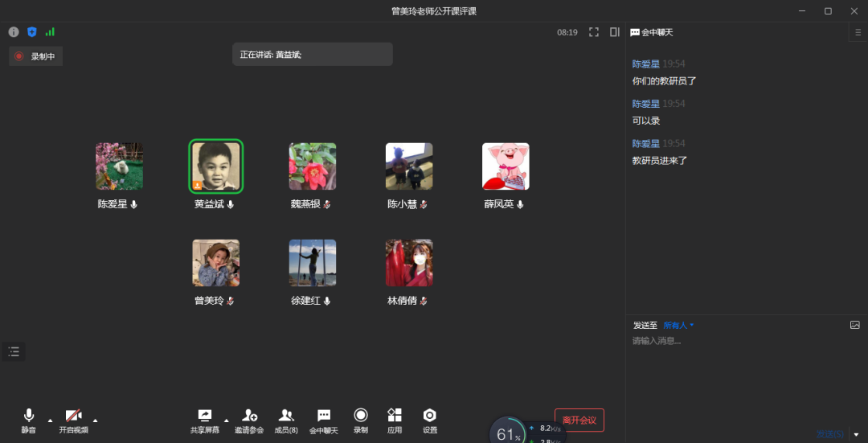Expand send options arrow beside 发送
Viewport: 868px width, 443px height.
point(858,434)
